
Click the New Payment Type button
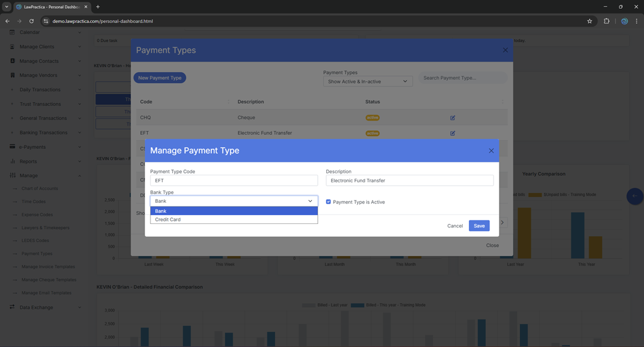point(160,78)
